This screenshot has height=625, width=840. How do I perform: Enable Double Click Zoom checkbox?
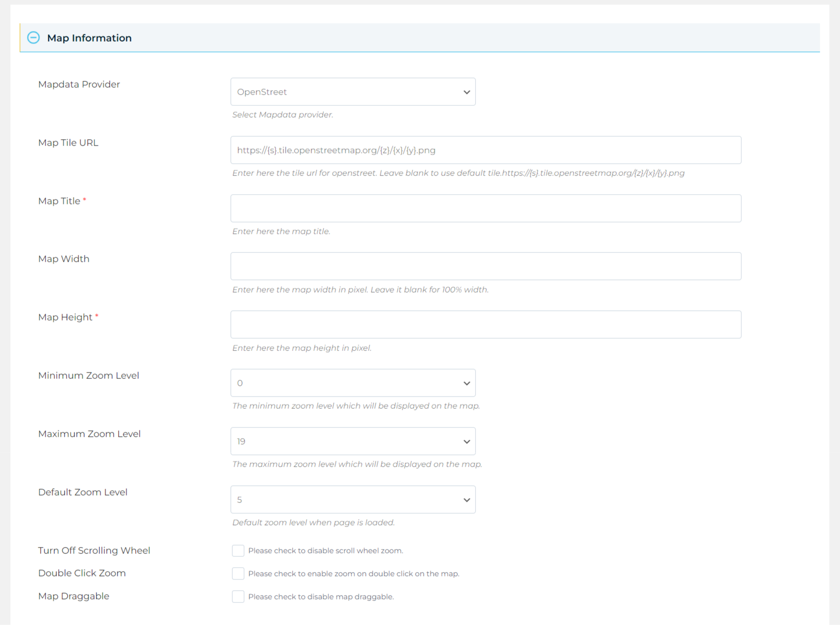[x=238, y=574]
